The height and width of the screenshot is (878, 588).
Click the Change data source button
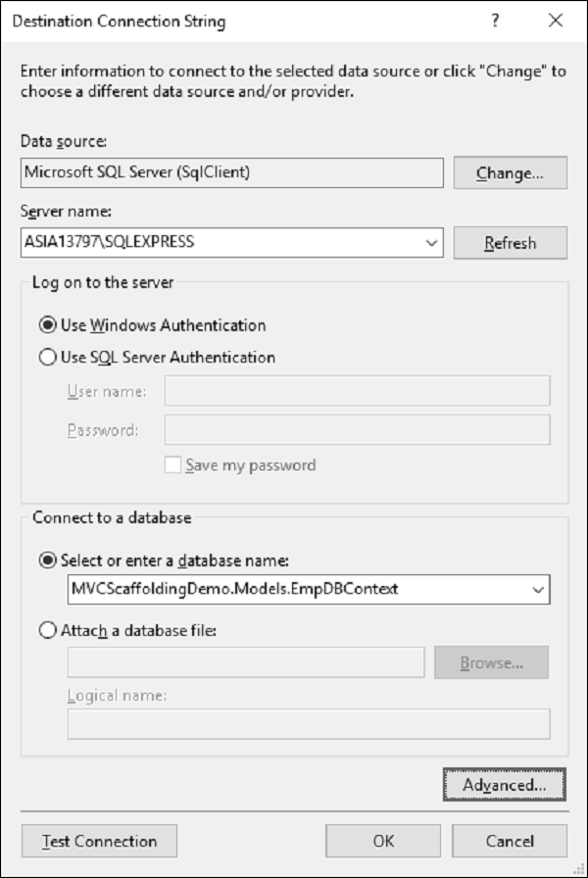510,173
